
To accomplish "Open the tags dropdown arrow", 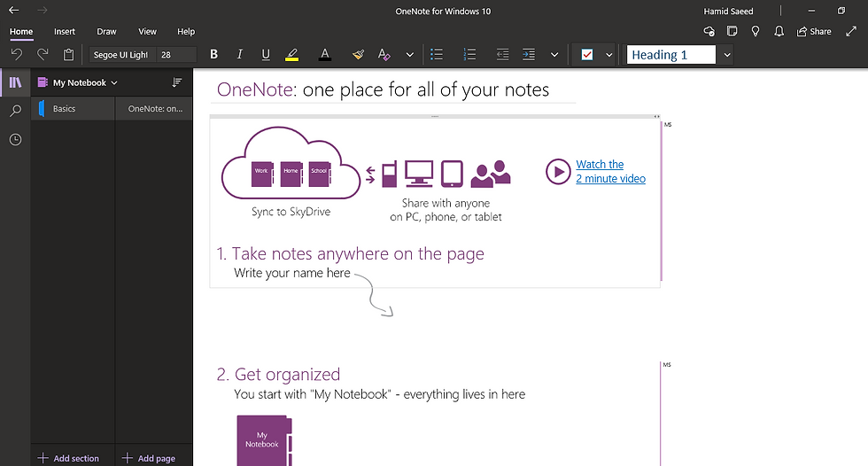I will (609, 55).
